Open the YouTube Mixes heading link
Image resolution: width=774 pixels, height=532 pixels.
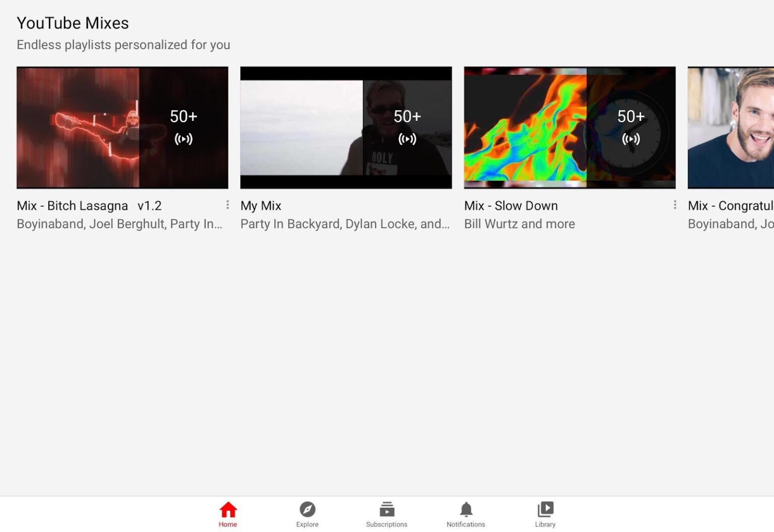tap(73, 23)
